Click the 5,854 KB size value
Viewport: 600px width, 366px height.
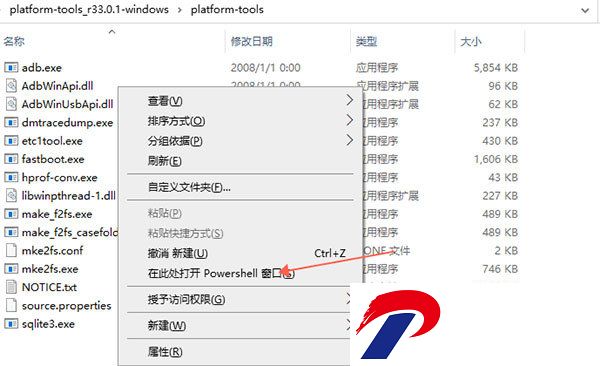pos(496,68)
